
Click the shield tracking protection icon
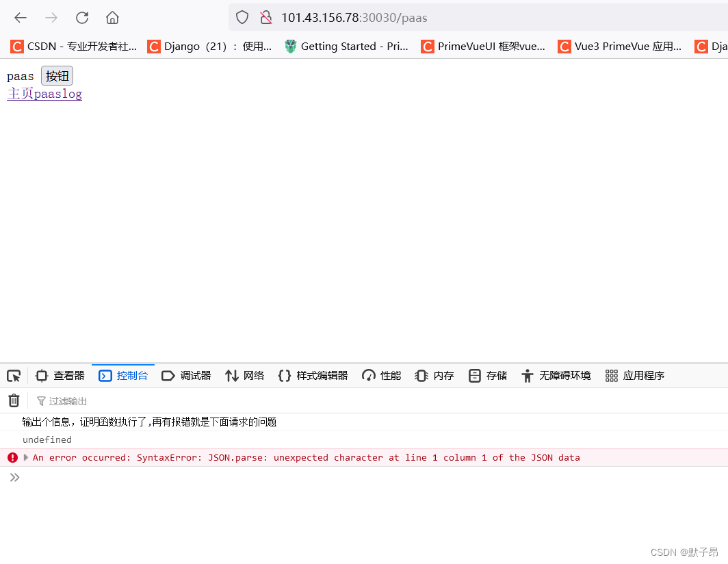click(242, 18)
